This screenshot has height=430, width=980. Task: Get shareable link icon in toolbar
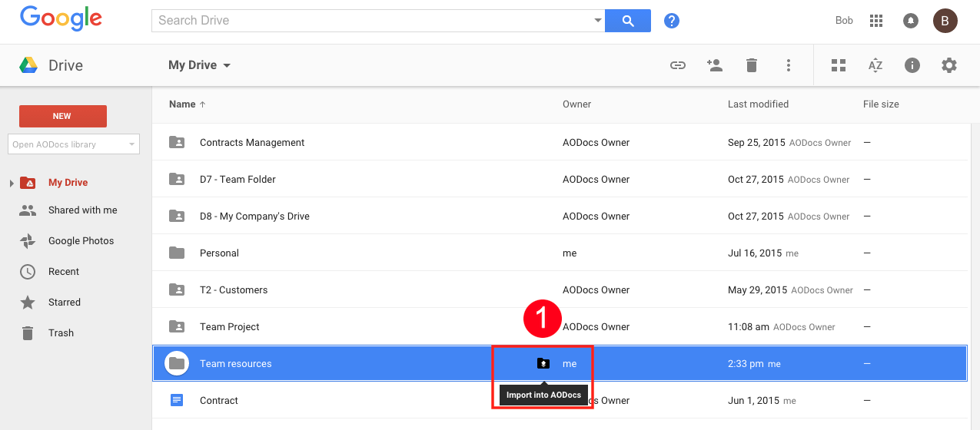click(x=677, y=65)
